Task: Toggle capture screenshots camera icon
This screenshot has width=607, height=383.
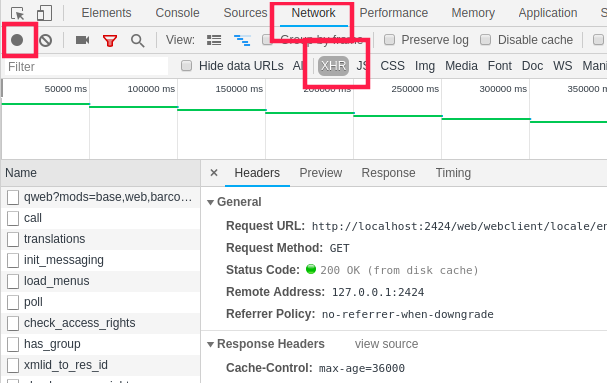Action: (82, 40)
